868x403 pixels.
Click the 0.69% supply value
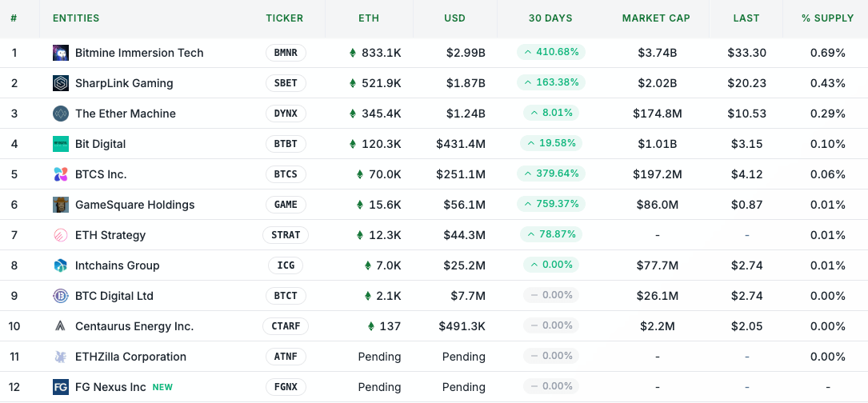pyautogui.click(x=827, y=53)
